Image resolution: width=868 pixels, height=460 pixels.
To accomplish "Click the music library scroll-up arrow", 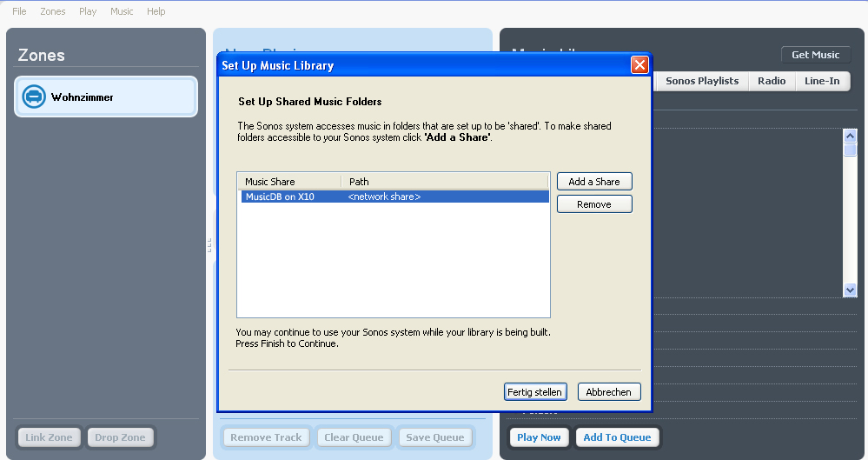I will coord(850,136).
